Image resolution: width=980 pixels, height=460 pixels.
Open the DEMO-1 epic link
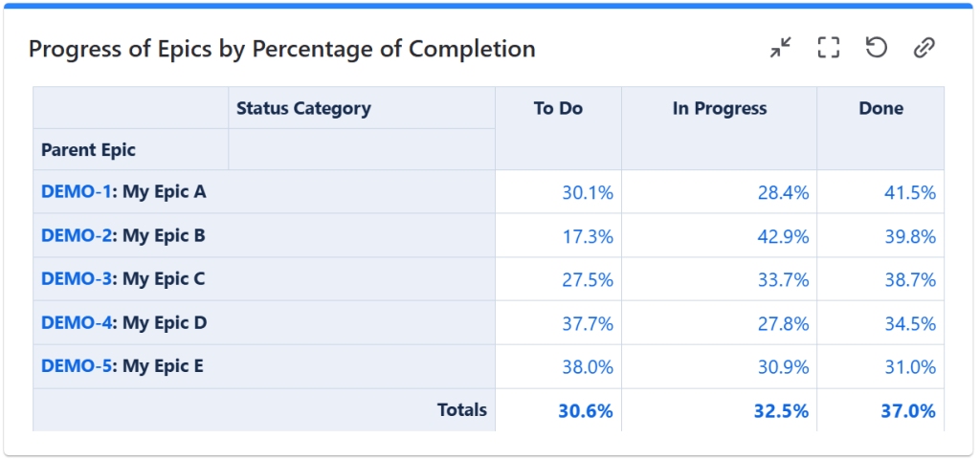click(x=76, y=191)
